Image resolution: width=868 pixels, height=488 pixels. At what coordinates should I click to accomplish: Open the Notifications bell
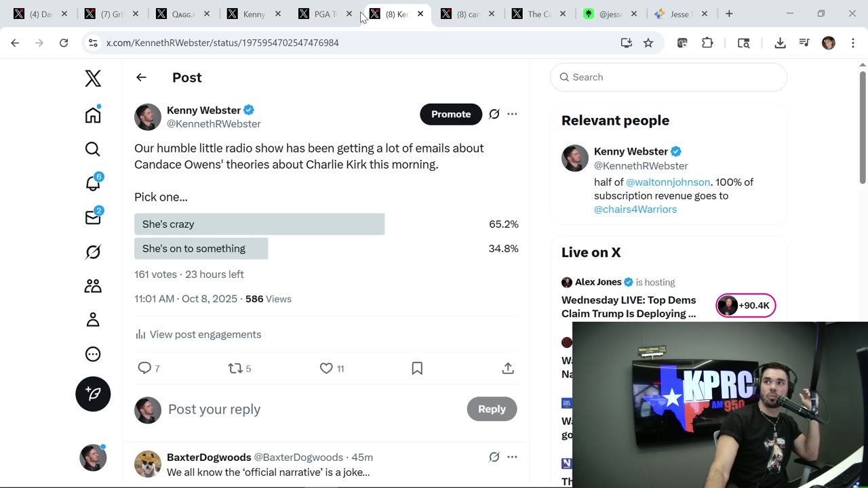[x=93, y=183]
